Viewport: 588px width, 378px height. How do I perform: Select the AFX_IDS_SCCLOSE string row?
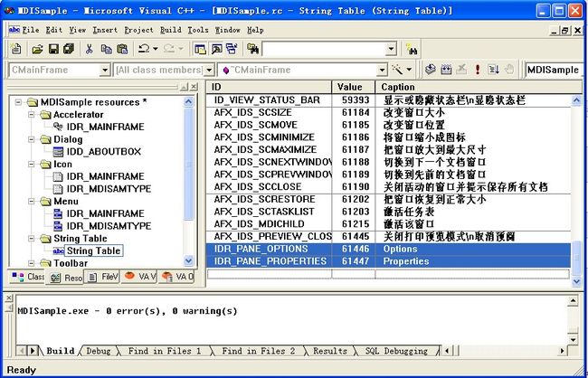tap(388, 187)
